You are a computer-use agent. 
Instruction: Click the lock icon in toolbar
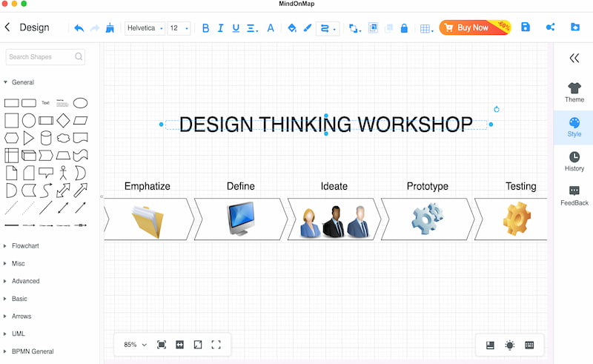(404, 28)
